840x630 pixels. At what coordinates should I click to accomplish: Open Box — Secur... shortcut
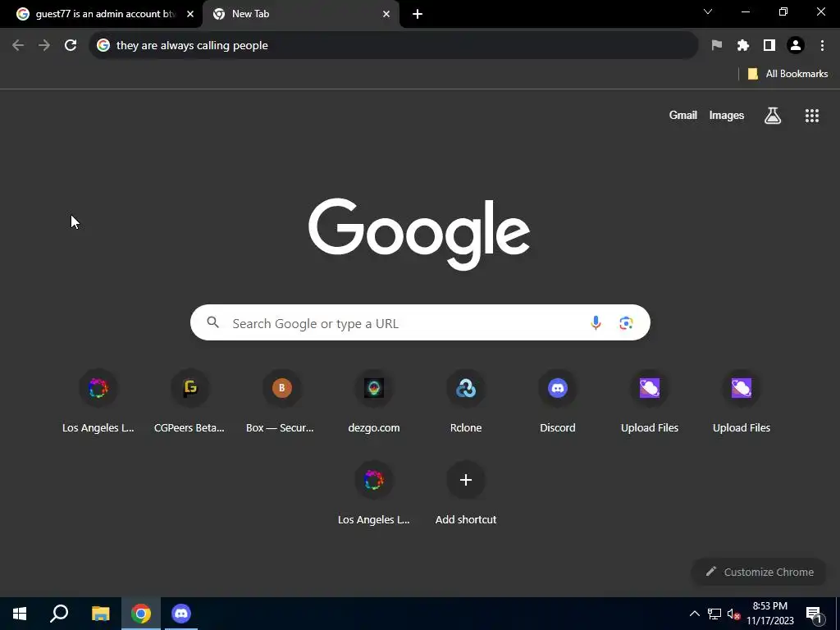pos(282,402)
